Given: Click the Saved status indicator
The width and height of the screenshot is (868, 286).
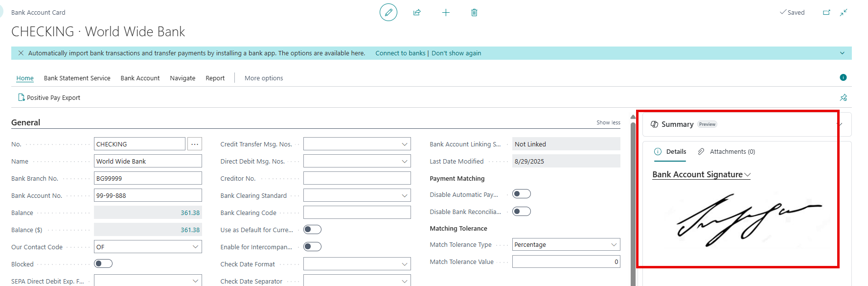Looking at the screenshot, I should (x=792, y=12).
